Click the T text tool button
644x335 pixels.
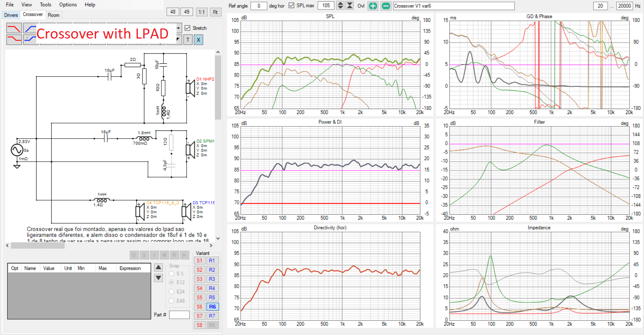click(x=188, y=40)
